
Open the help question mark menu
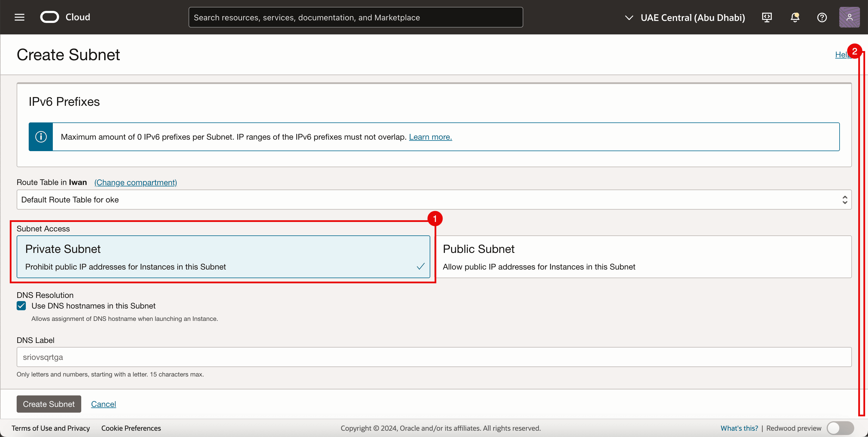point(822,17)
